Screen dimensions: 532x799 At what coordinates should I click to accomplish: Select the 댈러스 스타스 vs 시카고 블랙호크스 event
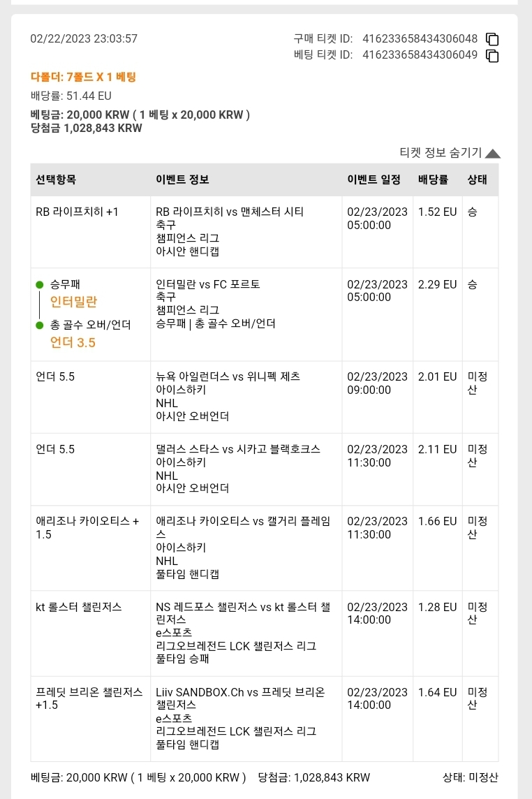point(238,449)
